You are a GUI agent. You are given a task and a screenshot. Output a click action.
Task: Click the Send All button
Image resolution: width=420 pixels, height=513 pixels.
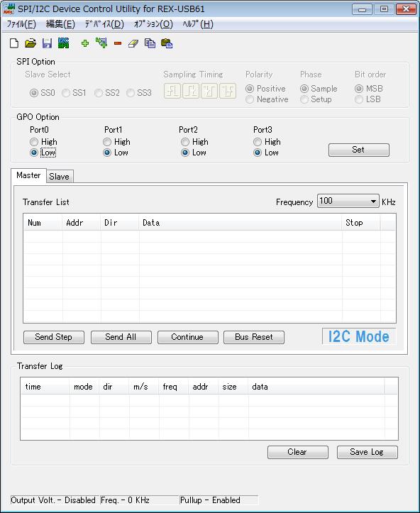click(x=121, y=337)
